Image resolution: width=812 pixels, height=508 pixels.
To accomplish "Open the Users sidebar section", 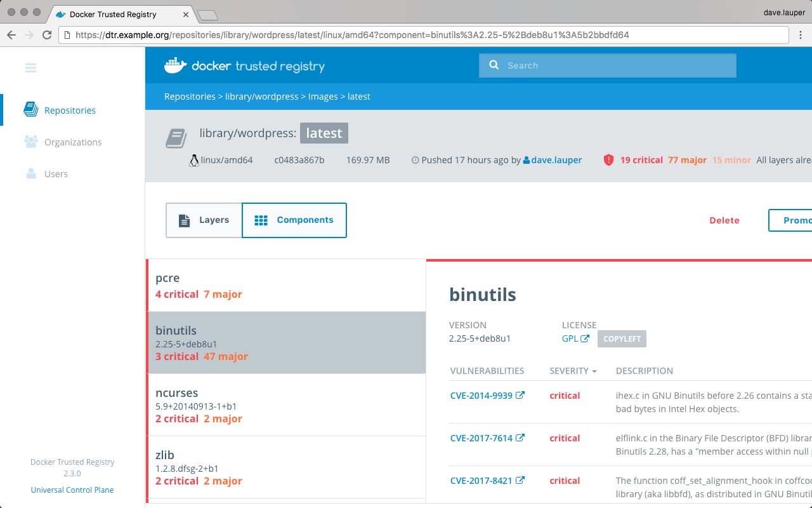I will coord(56,174).
